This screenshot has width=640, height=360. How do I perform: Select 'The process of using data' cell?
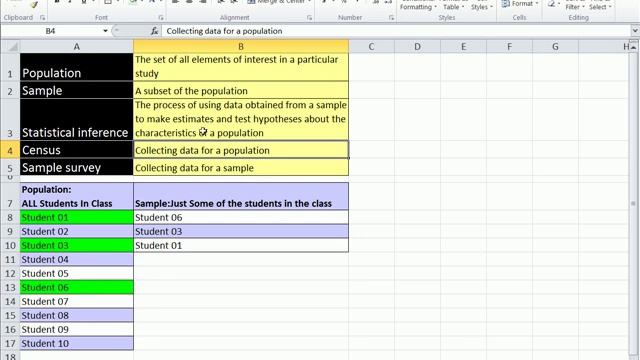coord(241,120)
